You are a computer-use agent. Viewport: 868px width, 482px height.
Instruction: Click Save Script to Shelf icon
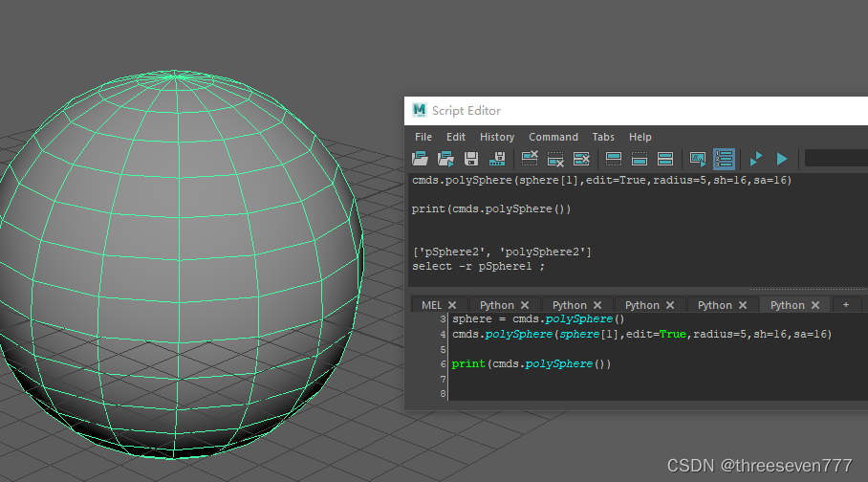[497, 159]
